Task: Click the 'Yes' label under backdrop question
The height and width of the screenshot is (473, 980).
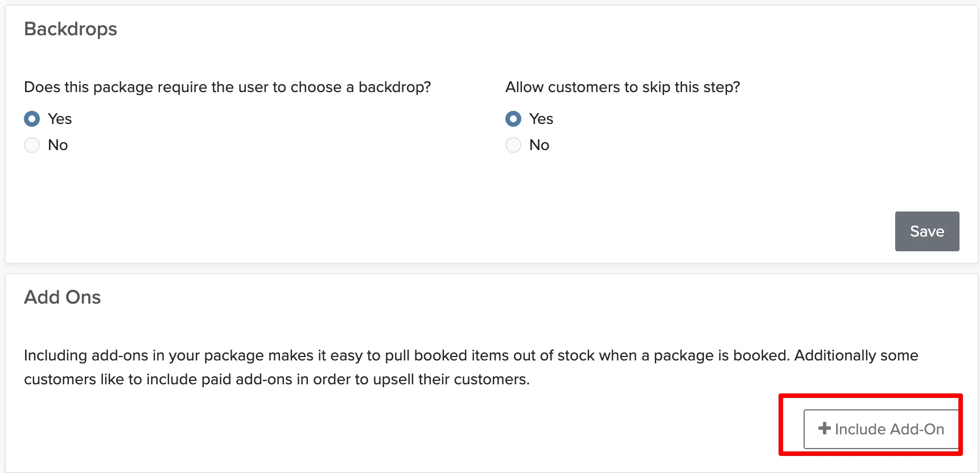Action: pyautogui.click(x=60, y=119)
